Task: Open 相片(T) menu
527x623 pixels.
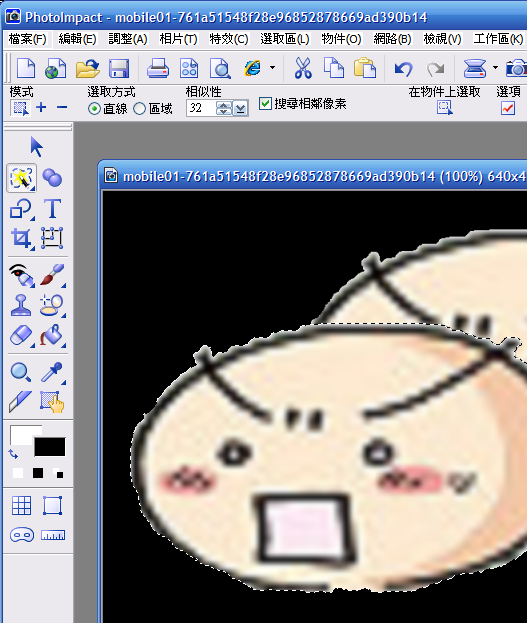Action: point(178,39)
